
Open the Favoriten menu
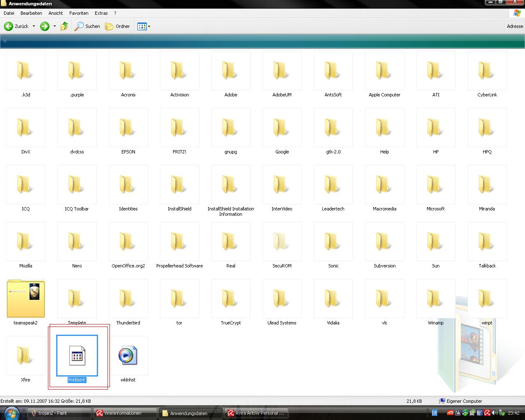click(x=79, y=13)
